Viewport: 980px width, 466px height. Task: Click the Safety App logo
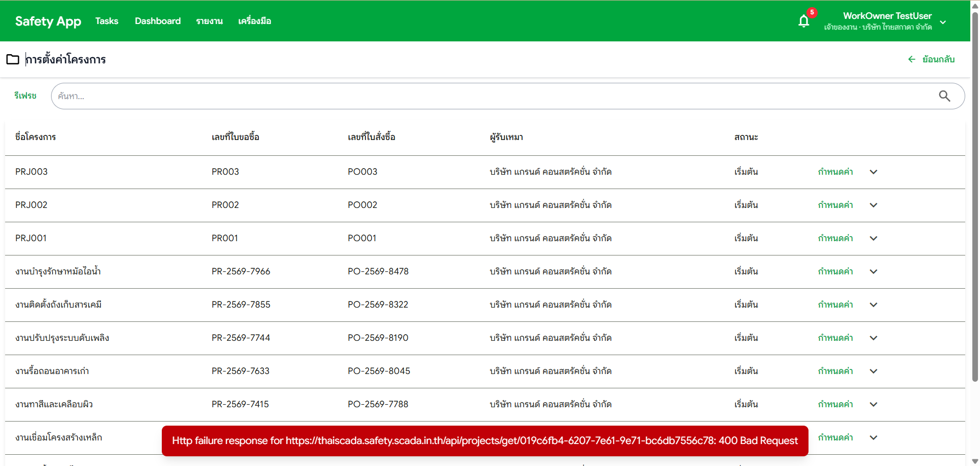point(48,21)
